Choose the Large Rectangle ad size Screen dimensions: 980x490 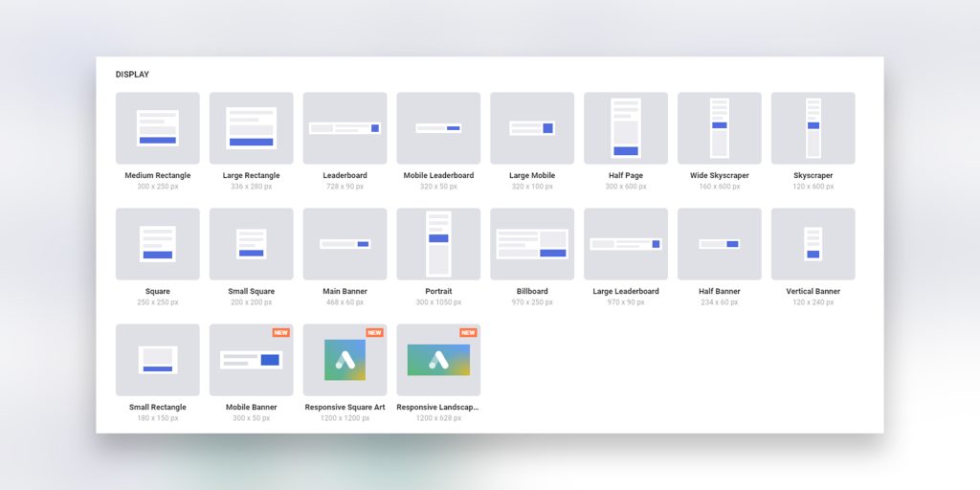(251, 128)
